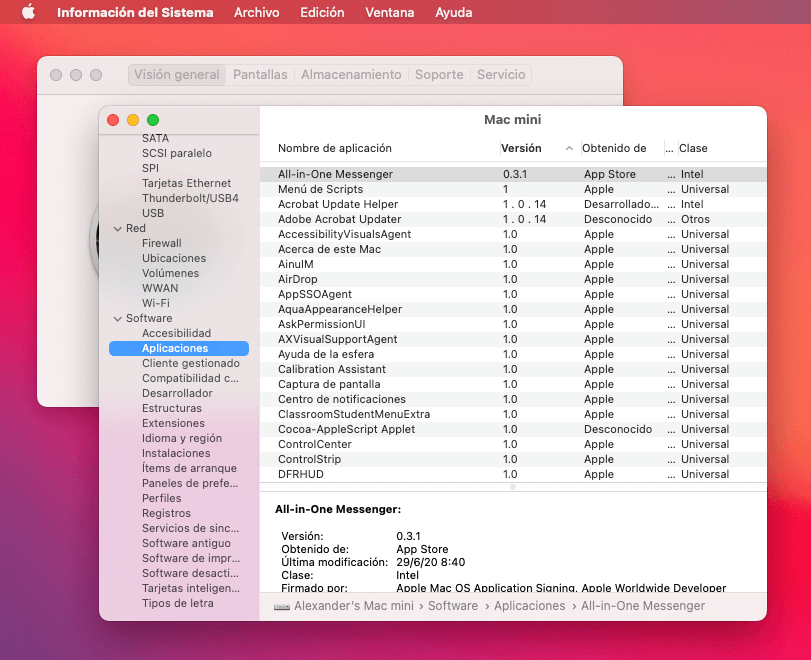Select Desarrollador in the sidebar
This screenshot has width=811, height=660.
177,394
